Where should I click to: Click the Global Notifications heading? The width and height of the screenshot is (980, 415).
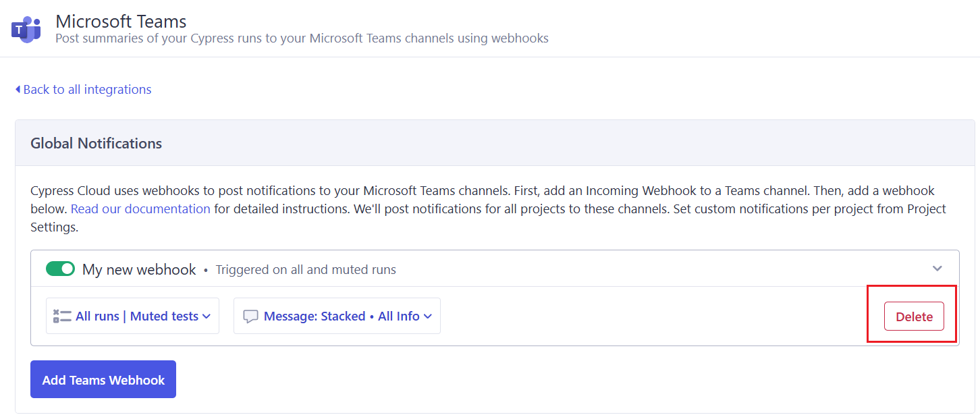click(x=97, y=143)
